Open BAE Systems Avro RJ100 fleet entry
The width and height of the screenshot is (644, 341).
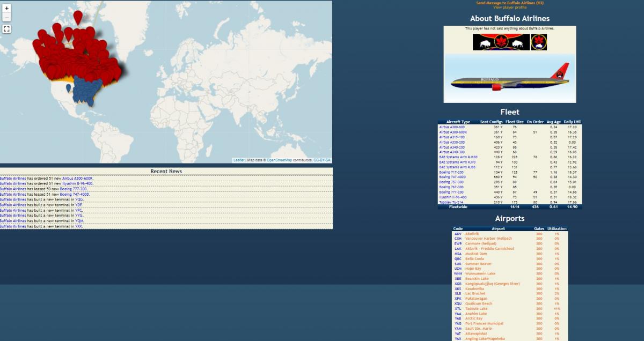click(x=458, y=157)
